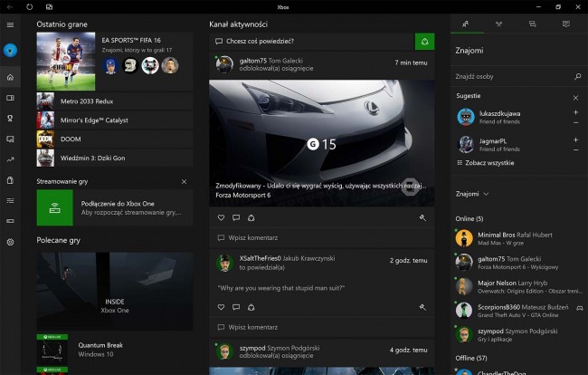Like XSaltTheFries0's post
The height and width of the screenshot is (375, 588).
click(221, 307)
